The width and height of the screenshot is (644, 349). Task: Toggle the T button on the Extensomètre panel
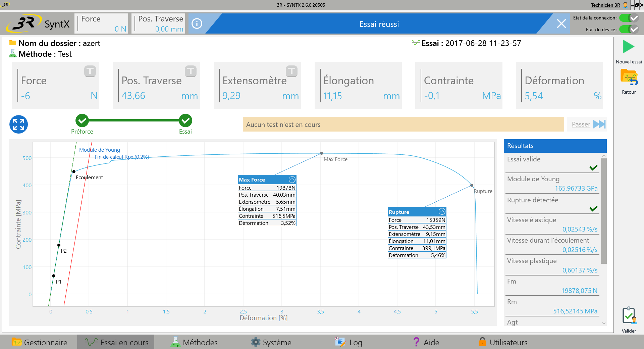292,71
